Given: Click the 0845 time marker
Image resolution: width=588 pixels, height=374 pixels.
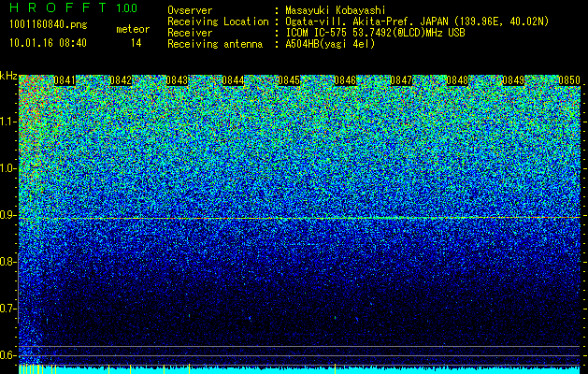Looking at the screenshot, I should (289, 80).
